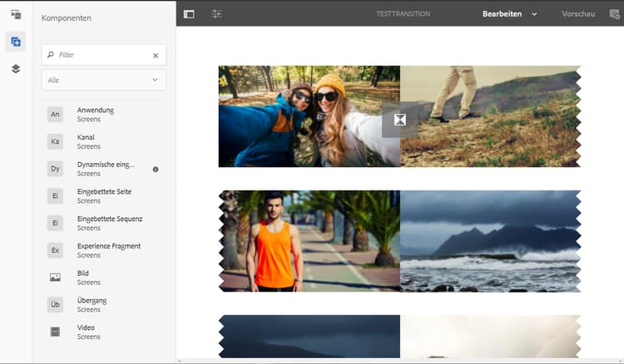The width and height of the screenshot is (624, 364).
Task: Toggle the side panel icon in toolbar
Action: point(189,14)
